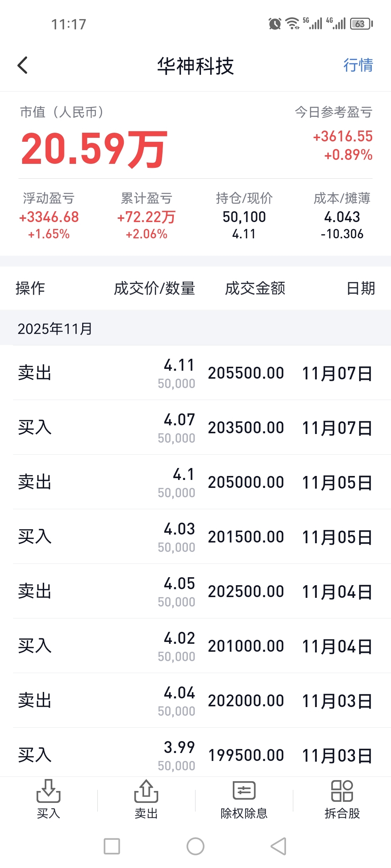Screen dimensions: 391x868
Task: Tap the back arrow icon
Action: (x=23, y=65)
